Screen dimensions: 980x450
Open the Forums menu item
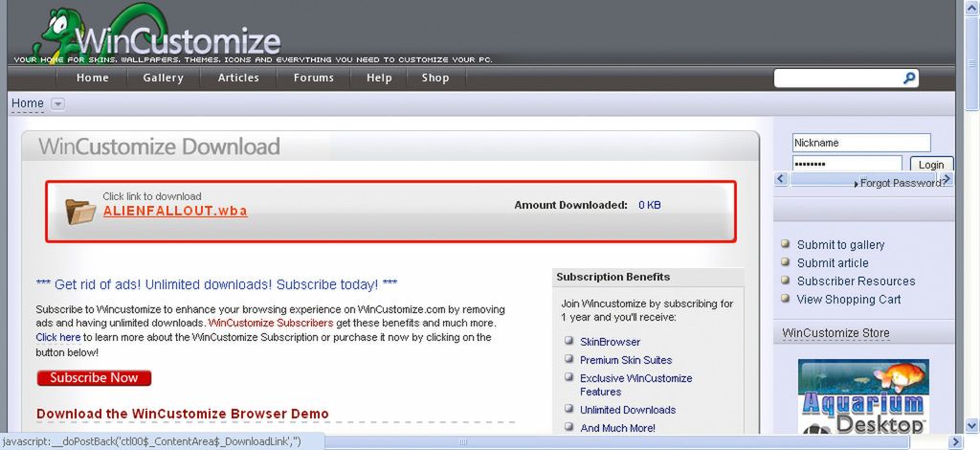314,79
